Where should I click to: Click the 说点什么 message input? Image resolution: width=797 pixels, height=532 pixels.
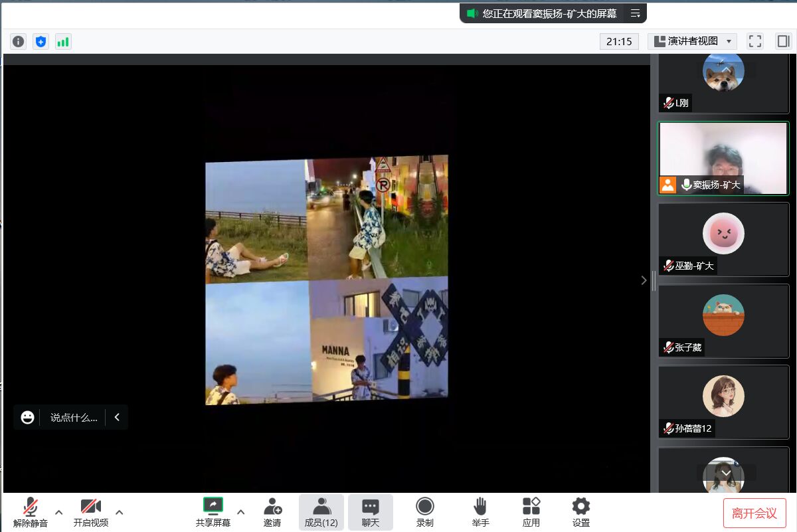pyautogui.click(x=74, y=418)
